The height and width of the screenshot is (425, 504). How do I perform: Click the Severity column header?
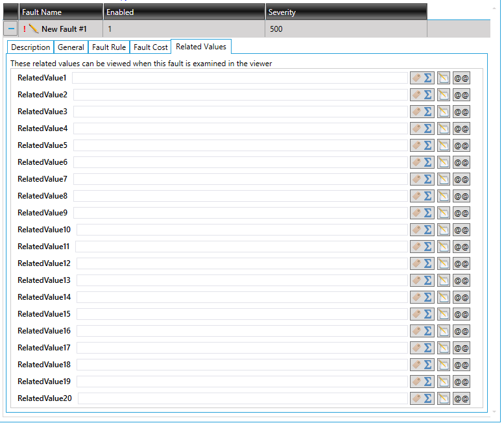(346, 12)
